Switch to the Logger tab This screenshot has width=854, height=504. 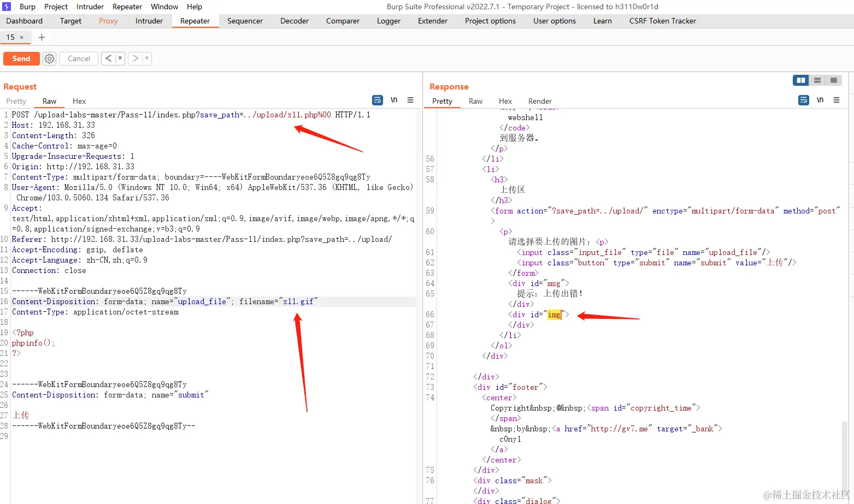pyautogui.click(x=388, y=21)
